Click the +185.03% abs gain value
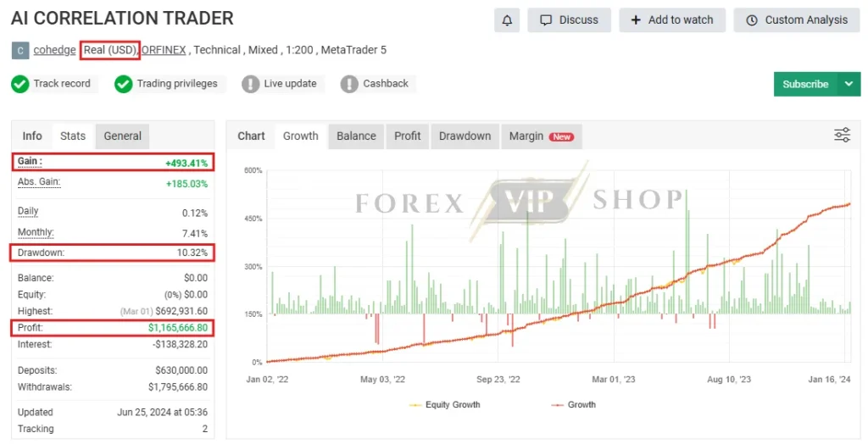 [186, 184]
